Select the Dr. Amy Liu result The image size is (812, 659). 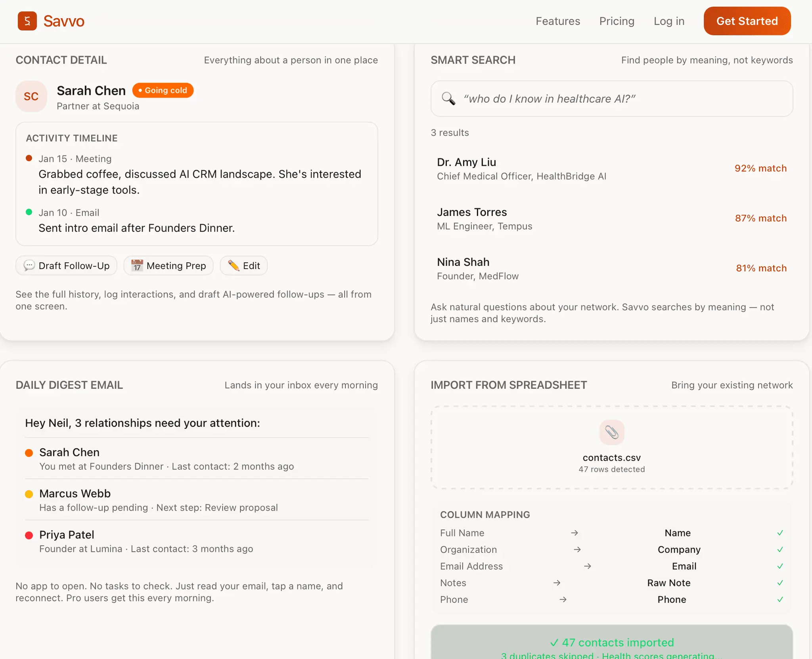point(612,169)
